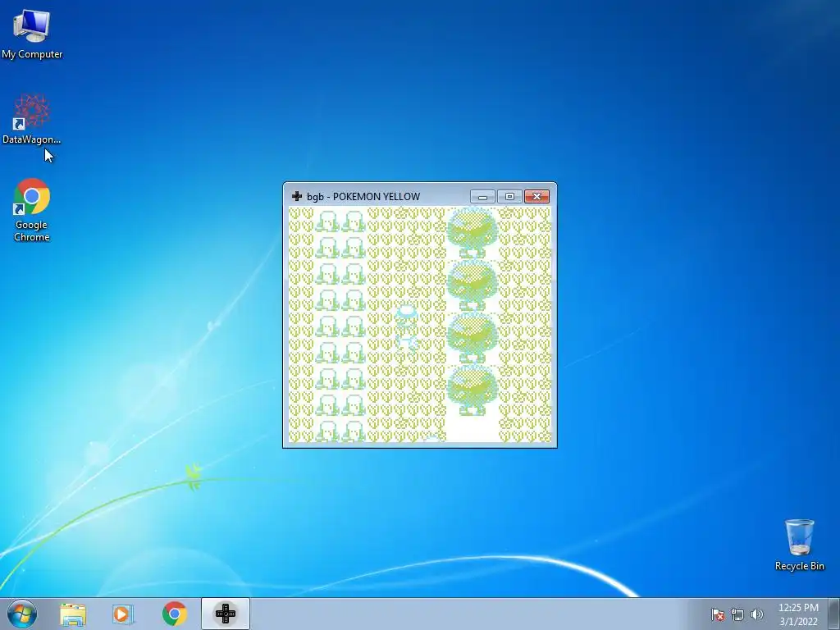
Task: Select the Google Chrome desktop shortcut
Action: pos(32,210)
